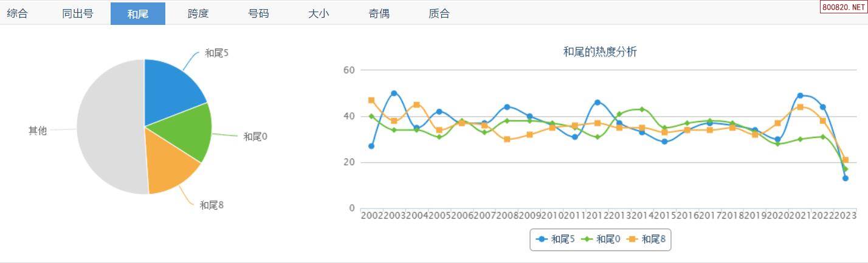Image resolution: width=868 pixels, height=263 pixels.
Task: Click the 和尾8 data point for 2002
Action: click(x=371, y=100)
